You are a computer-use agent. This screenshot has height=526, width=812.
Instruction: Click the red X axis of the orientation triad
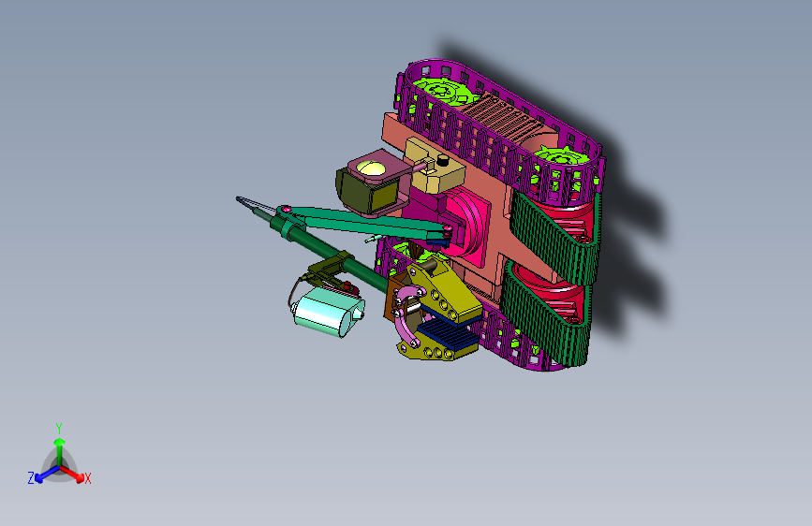(x=72, y=474)
